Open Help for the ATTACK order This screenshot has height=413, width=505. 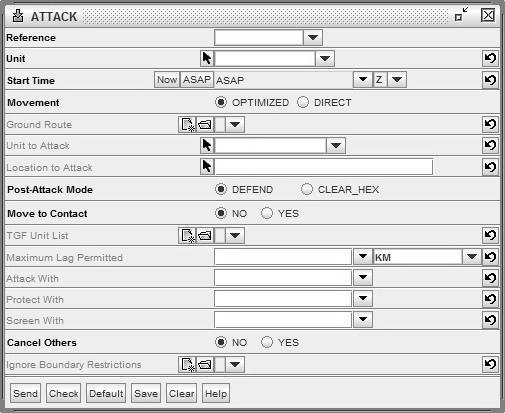tap(216, 393)
